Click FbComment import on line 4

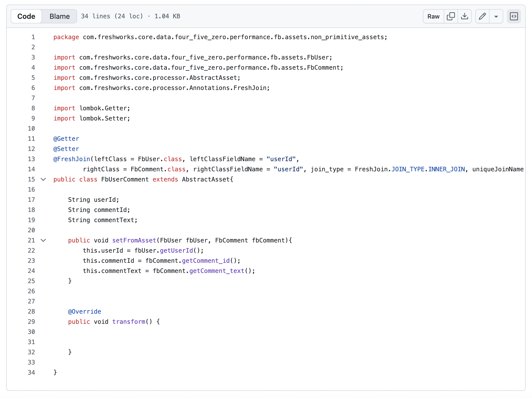click(x=198, y=68)
